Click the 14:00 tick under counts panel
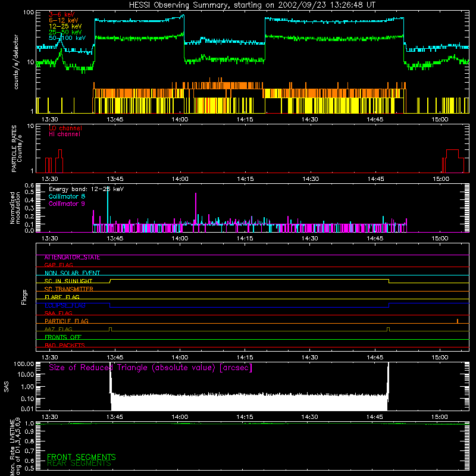Image resolution: width=476 pixels, height=476 pixels. 180,120
